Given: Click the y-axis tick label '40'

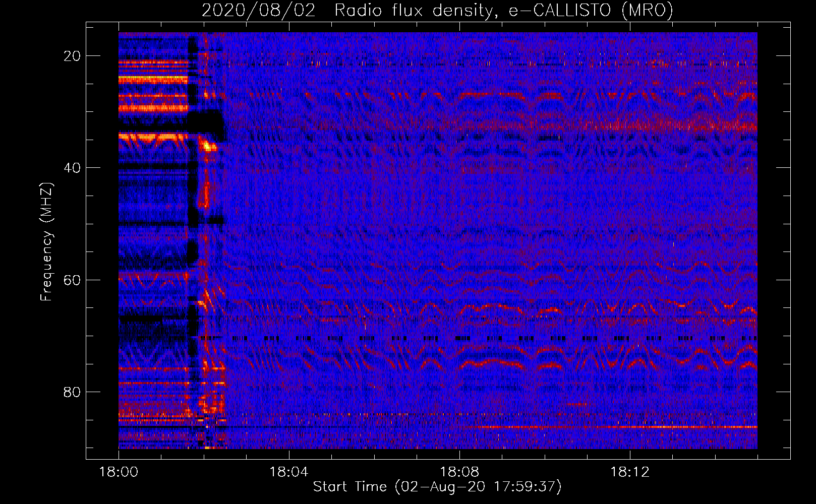Looking at the screenshot, I should 73,168.
